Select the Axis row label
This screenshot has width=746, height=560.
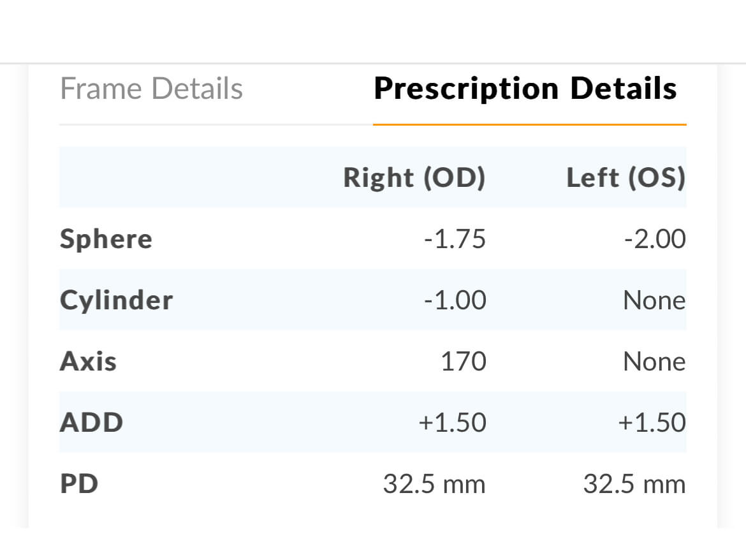coord(88,361)
